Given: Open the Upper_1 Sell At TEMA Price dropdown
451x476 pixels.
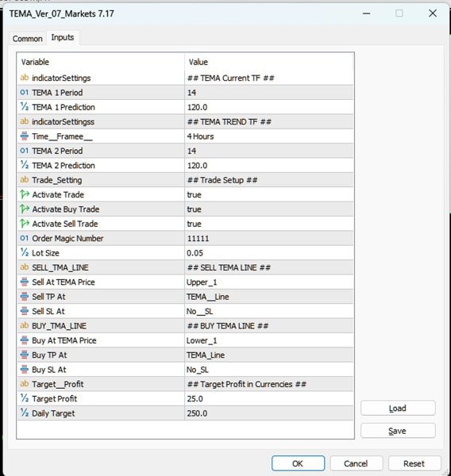Looking at the screenshot, I should click(269, 282).
